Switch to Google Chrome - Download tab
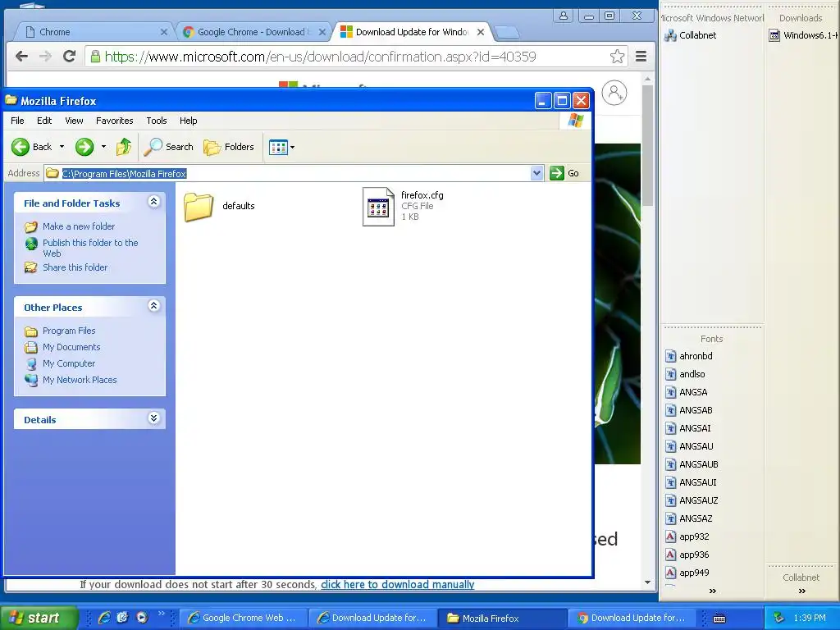The width and height of the screenshot is (840, 630). [x=252, y=32]
